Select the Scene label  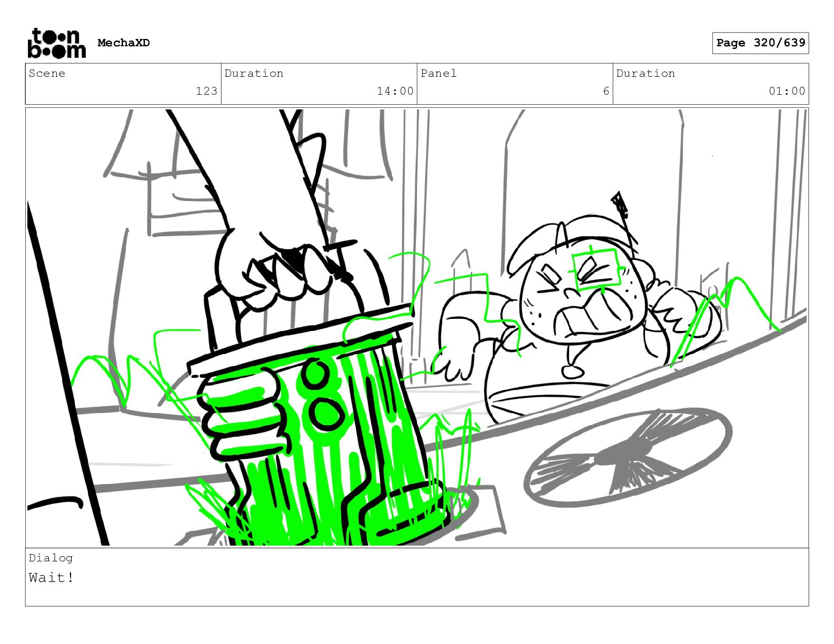pos(47,74)
